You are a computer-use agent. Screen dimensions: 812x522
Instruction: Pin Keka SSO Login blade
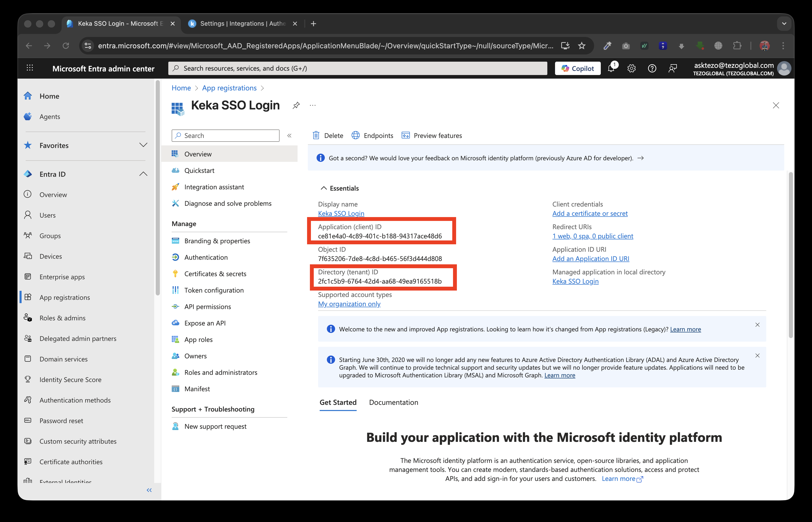(296, 105)
